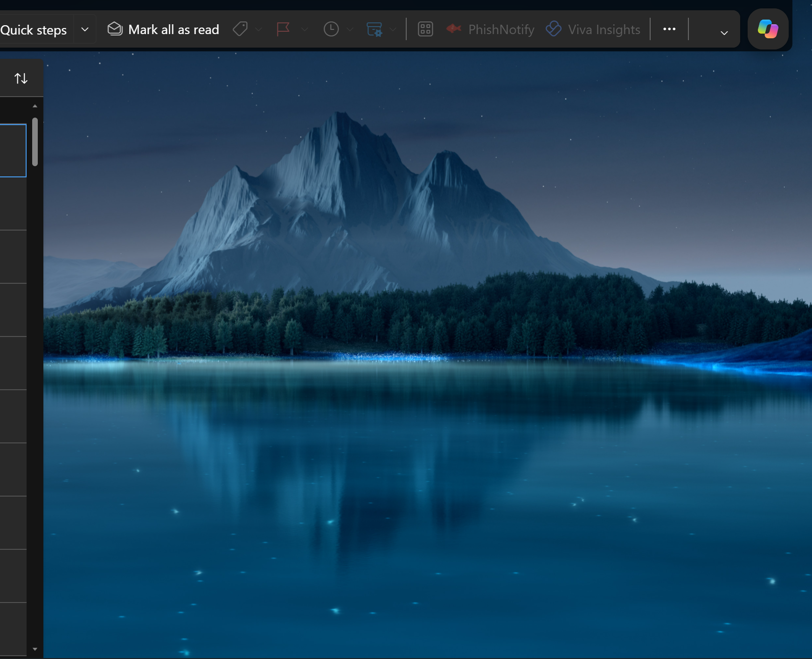Image resolution: width=812 pixels, height=659 pixels.
Task: Open the categorize tag dropdown arrow
Action: pyautogui.click(x=259, y=29)
